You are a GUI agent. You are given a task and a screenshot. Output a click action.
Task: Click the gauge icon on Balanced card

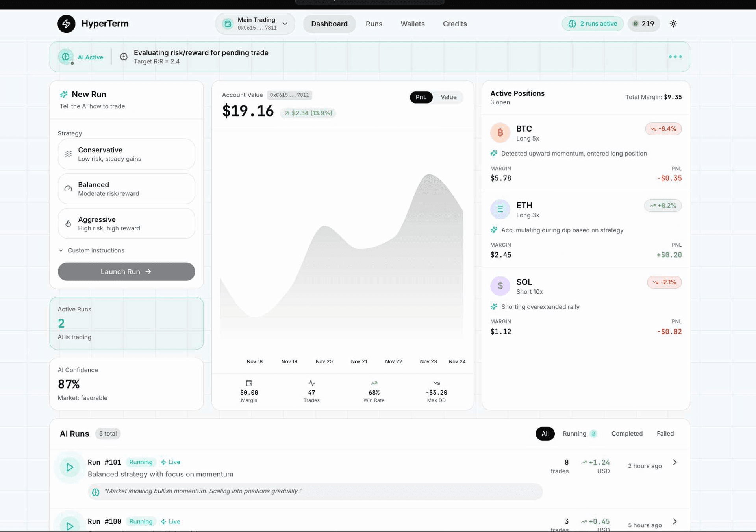tap(68, 189)
